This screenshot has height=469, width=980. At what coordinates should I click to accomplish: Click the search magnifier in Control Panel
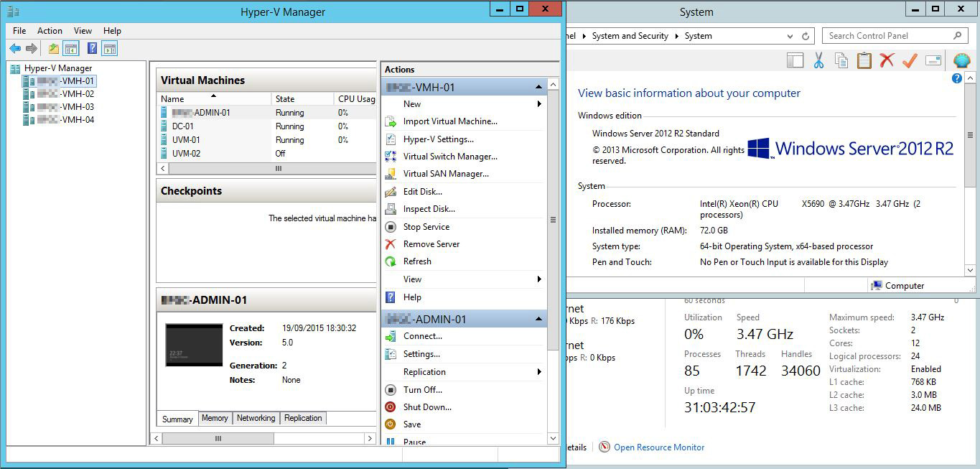click(x=958, y=36)
